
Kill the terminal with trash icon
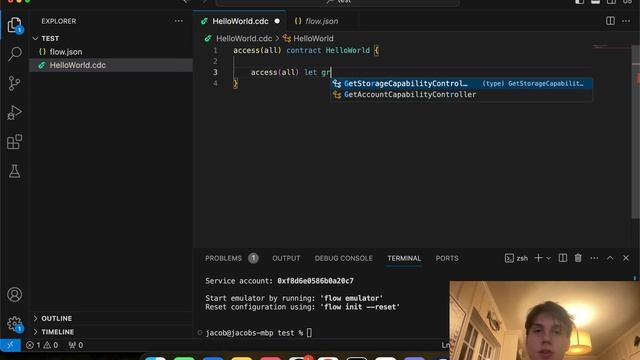578,258
